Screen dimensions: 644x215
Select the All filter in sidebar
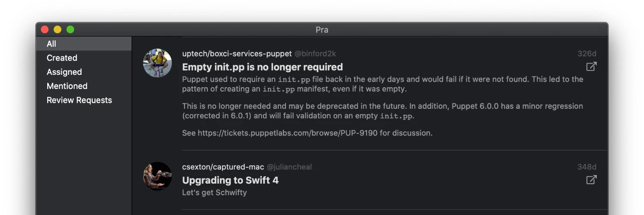(x=52, y=44)
